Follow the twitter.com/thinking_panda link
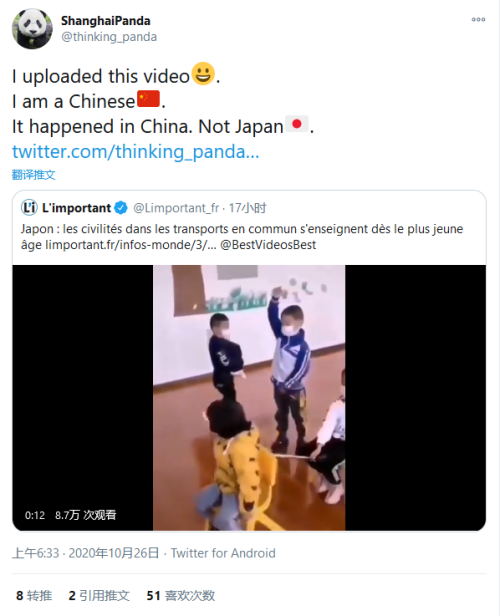The height and width of the screenshot is (616, 500). point(136,152)
